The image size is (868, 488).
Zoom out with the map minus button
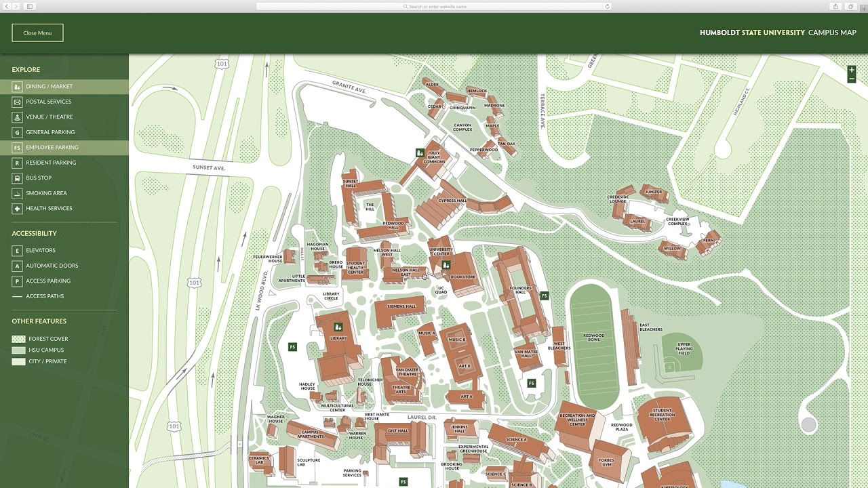(852, 79)
